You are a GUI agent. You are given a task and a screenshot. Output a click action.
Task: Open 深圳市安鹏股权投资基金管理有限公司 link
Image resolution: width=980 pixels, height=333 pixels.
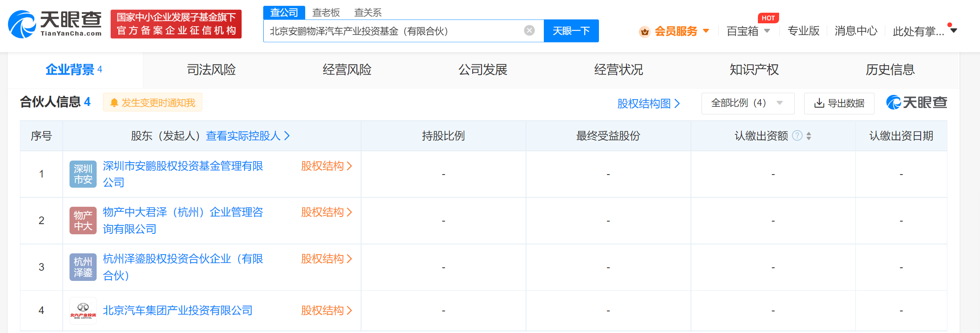(183, 174)
